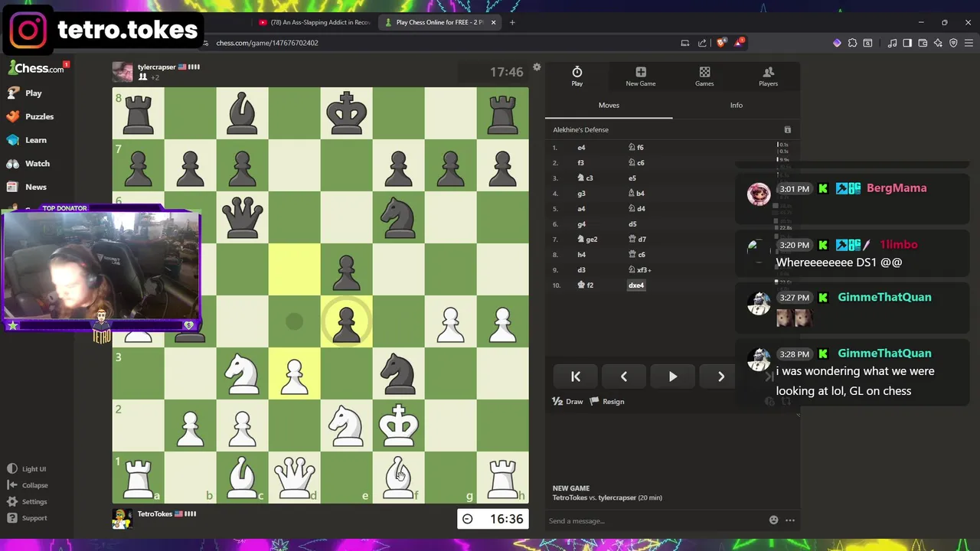Open Support in the sidebar
This screenshot has height=551, width=980.
pos(28,518)
